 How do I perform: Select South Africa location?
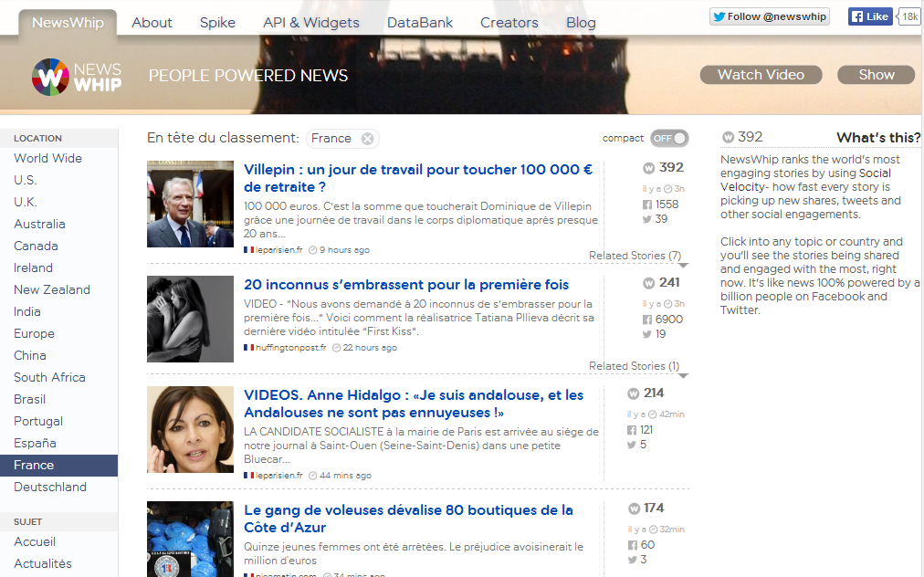49,377
